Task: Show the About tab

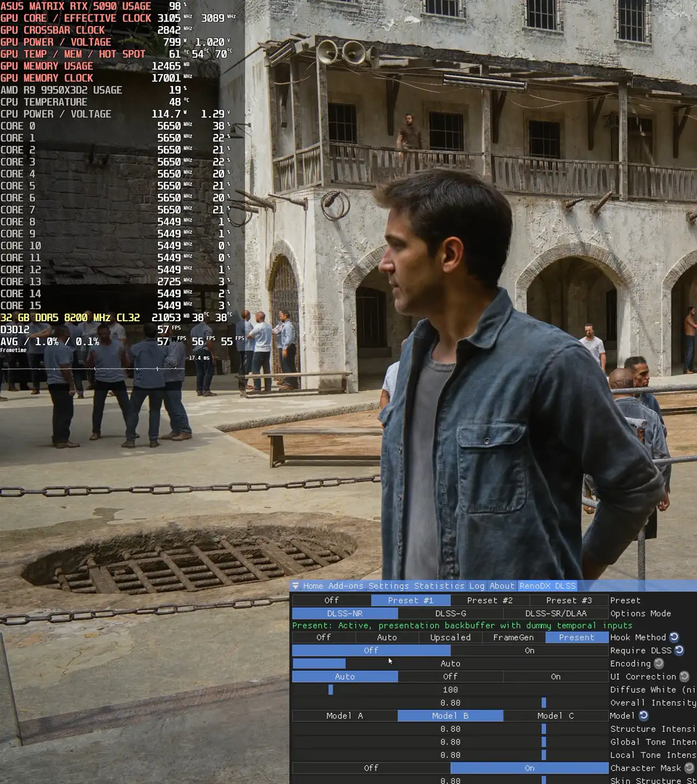Action: click(x=502, y=586)
